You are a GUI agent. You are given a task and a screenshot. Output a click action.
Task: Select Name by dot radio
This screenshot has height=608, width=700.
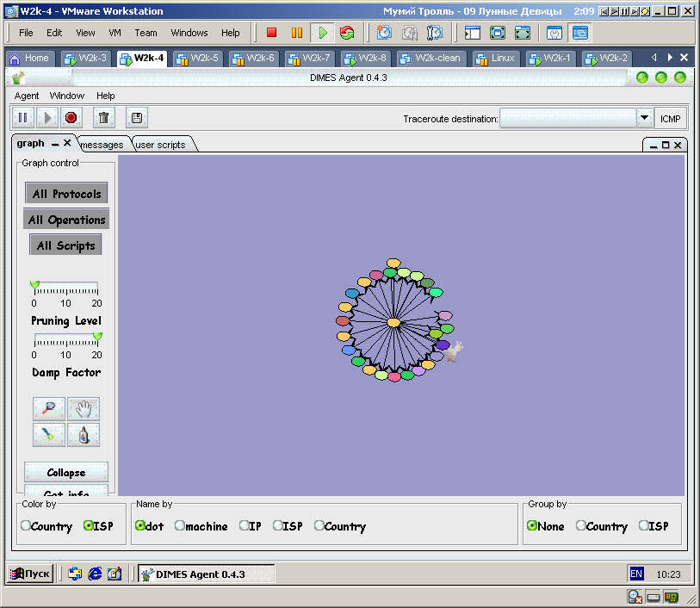(x=149, y=526)
